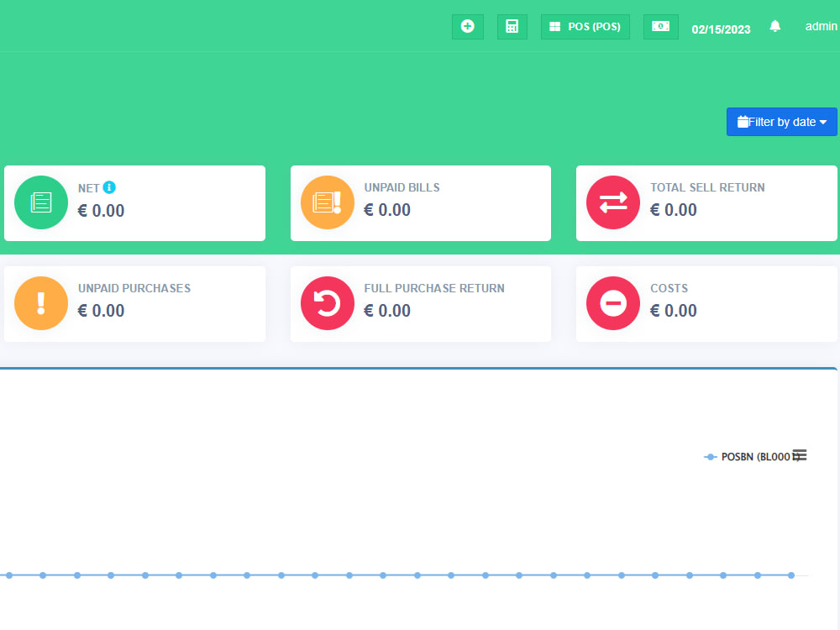Image resolution: width=840 pixels, height=630 pixels.
Task: Click the NET info icon
Action: tap(109, 187)
